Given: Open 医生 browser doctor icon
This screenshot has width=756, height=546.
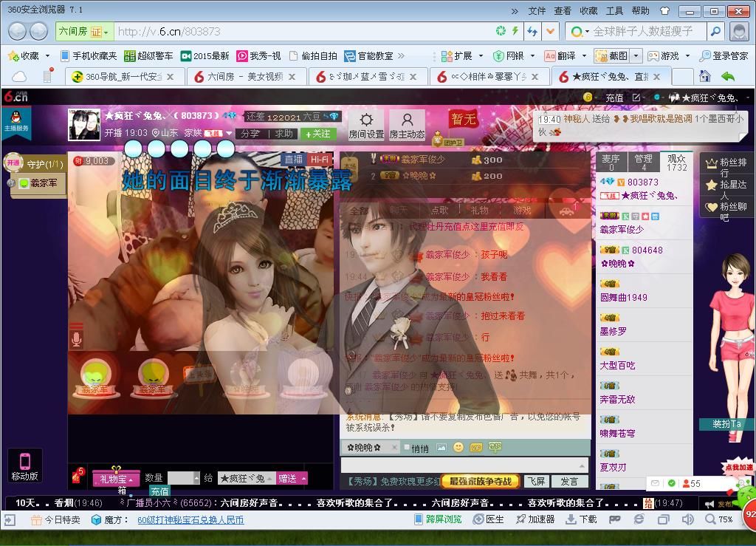Looking at the screenshot, I should [x=489, y=519].
